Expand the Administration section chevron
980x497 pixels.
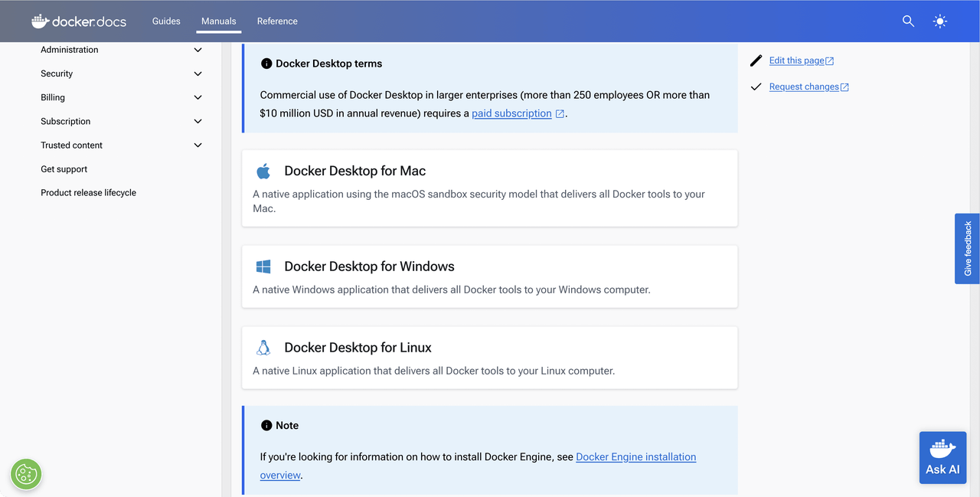pyautogui.click(x=198, y=50)
